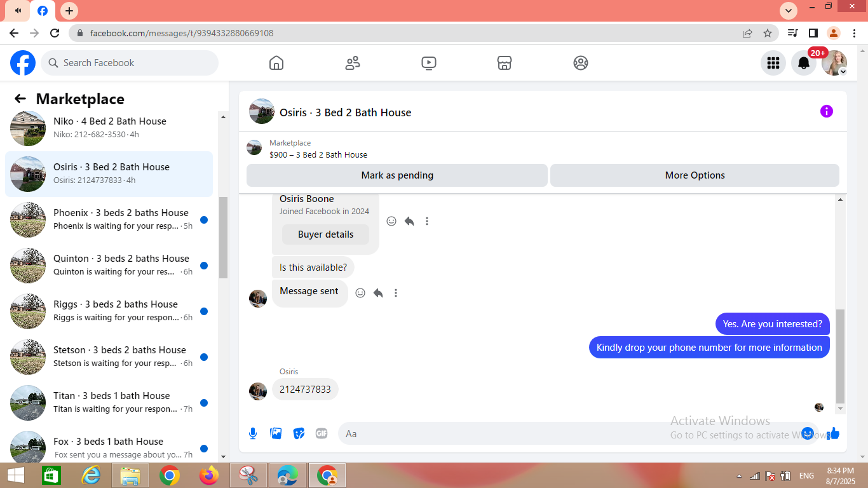Click the back arrow beside Marketplace
Image resolution: width=868 pixels, height=488 pixels.
(20, 98)
